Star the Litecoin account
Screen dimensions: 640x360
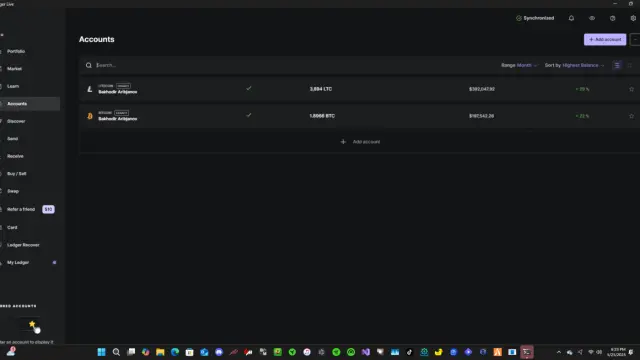pyautogui.click(x=631, y=89)
